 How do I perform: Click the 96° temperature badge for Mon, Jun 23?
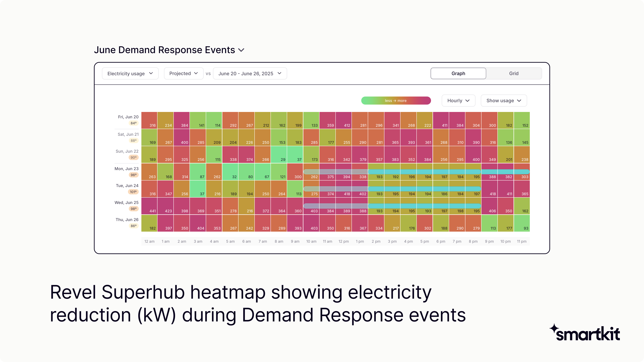pyautogui.click(x=133, y=175)
